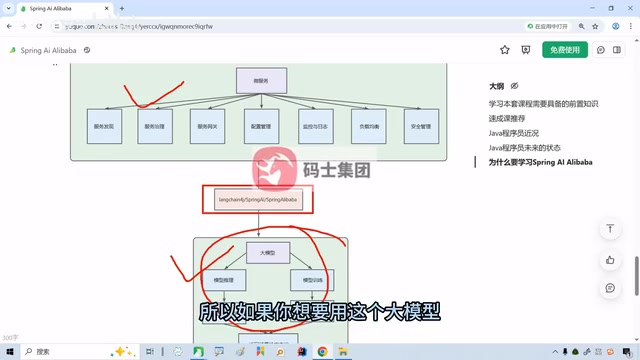Image resolution: width=640 pixels, height=360 pixels.
Task: Click the back-to-top floating button
Action: (610, 229)
